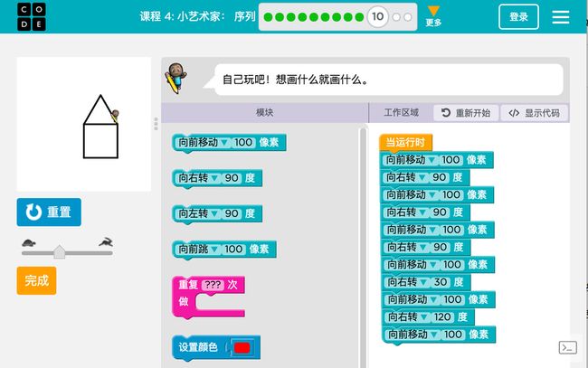Viewport: 588px width, 368px height.
Task: Expand the 更多 orange triangle dropdown
Action: coord(433,16)
